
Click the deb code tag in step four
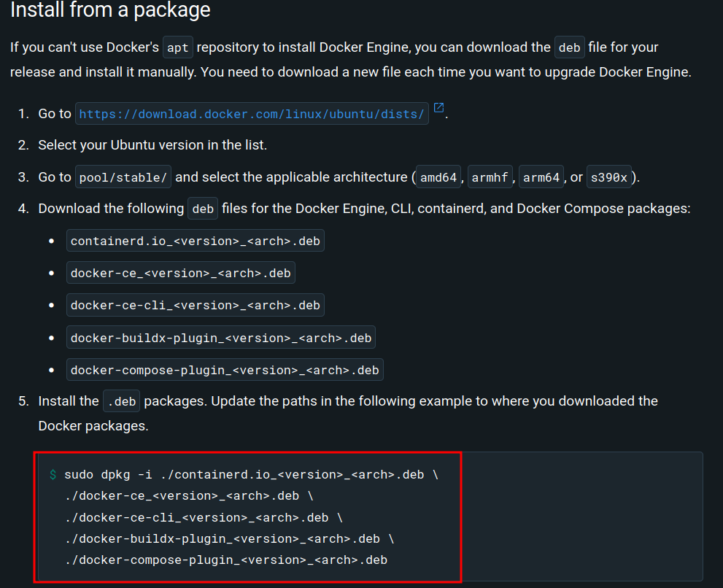click(203, 209)
